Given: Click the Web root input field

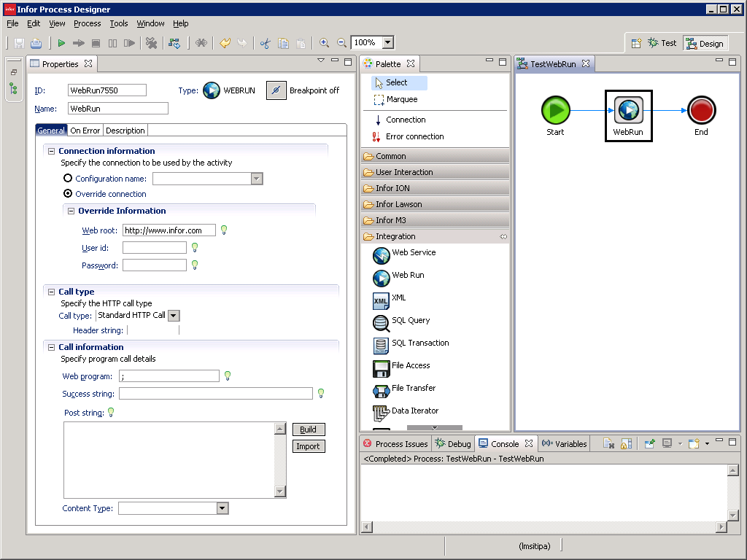Looking at the screenshot, I should (x=169, y=230).
